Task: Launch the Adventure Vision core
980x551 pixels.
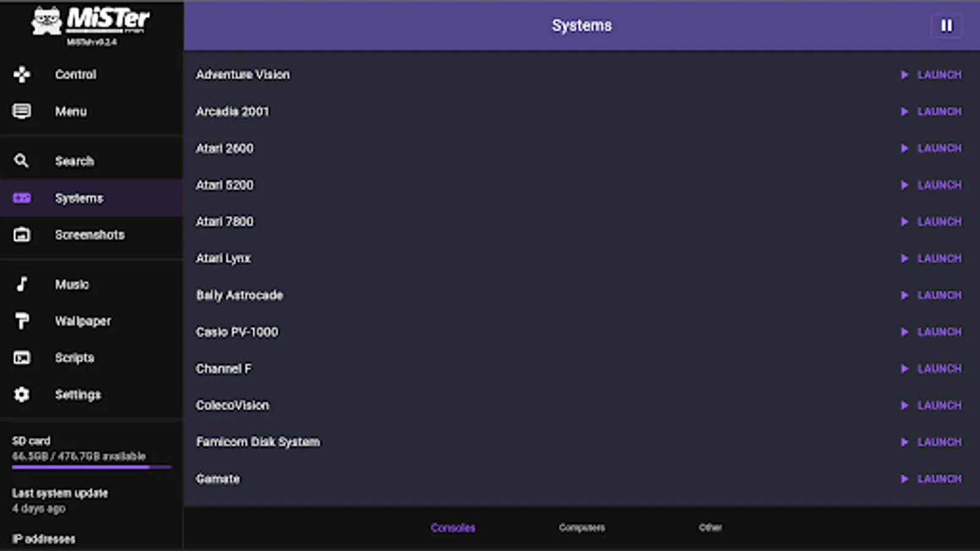Action: pos(932,75)
